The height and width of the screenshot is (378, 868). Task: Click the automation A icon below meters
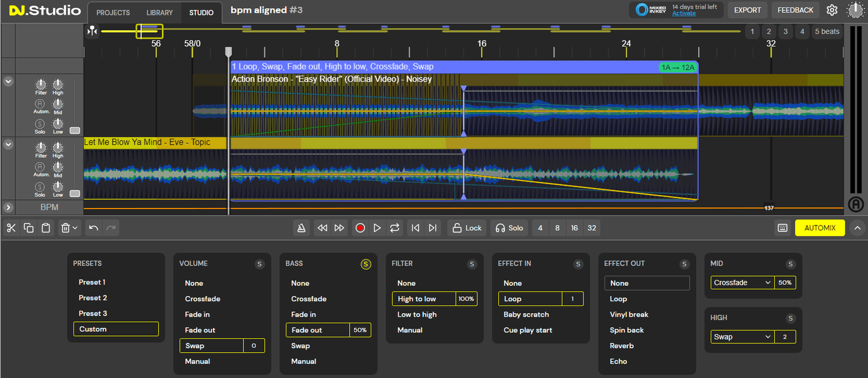[x=856, y=204]
